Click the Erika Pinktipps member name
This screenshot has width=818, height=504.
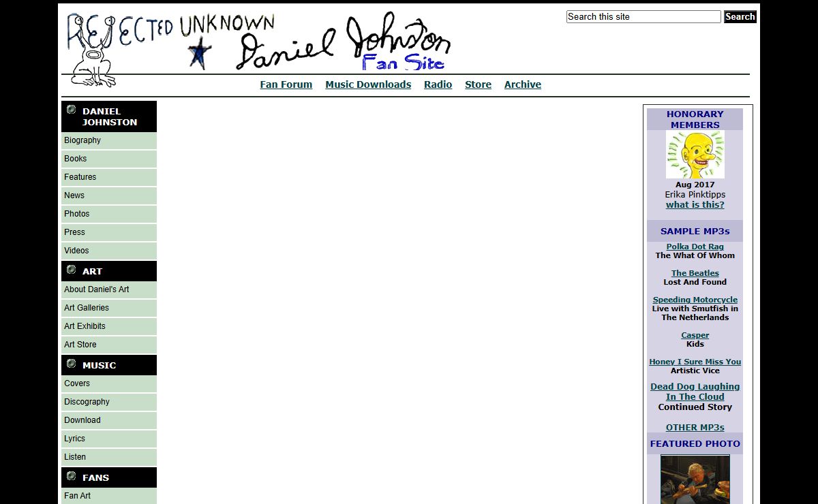pos(695,195)
